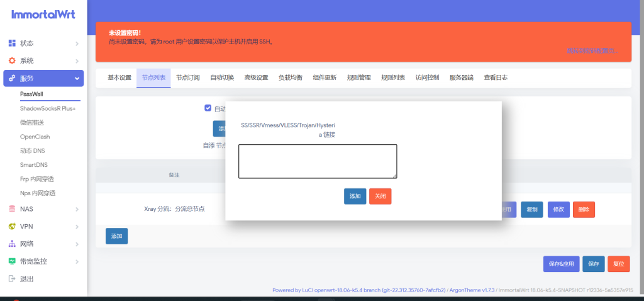
Task: Expand the 网络 menu chevron
Action: click(x=77, y=244)
